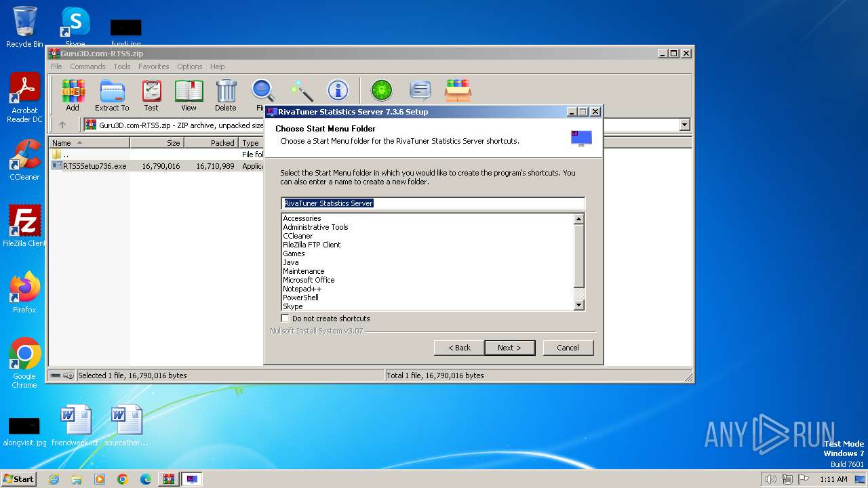
Task: Click the Find magnifier toolbar icon
Action: pyautogui.click(x=263, y=91)
